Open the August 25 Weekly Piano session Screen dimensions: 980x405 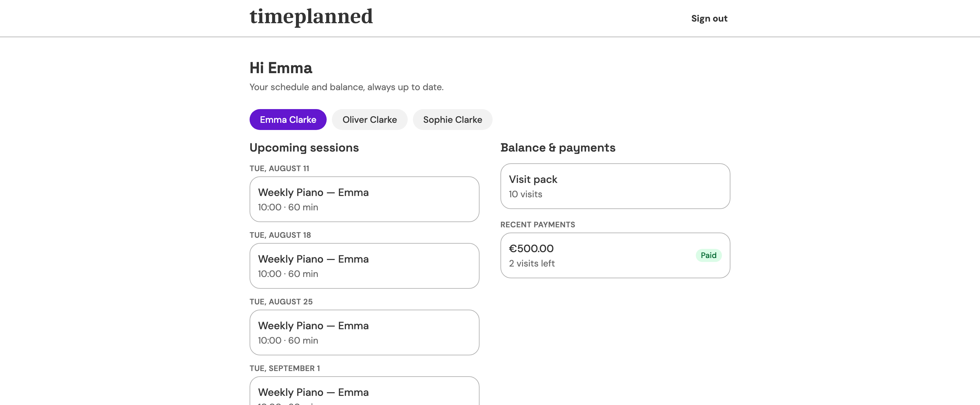(x=364, y=332)
